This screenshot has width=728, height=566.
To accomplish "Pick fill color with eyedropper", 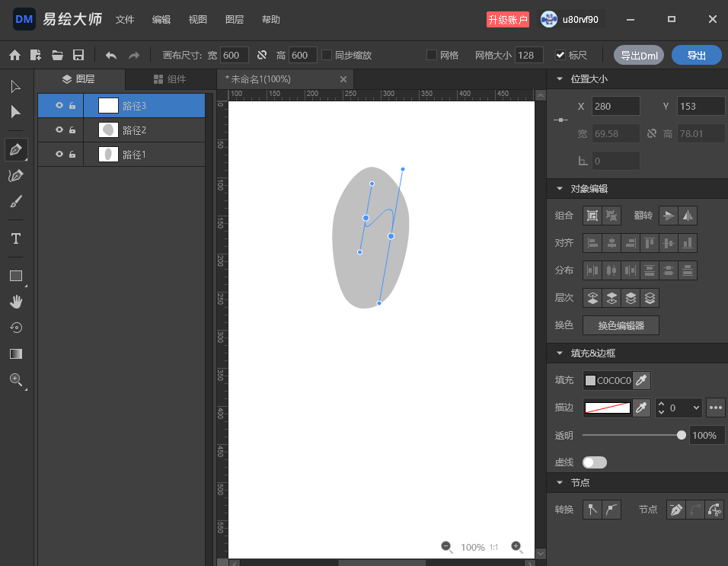I will coord(641,380).
